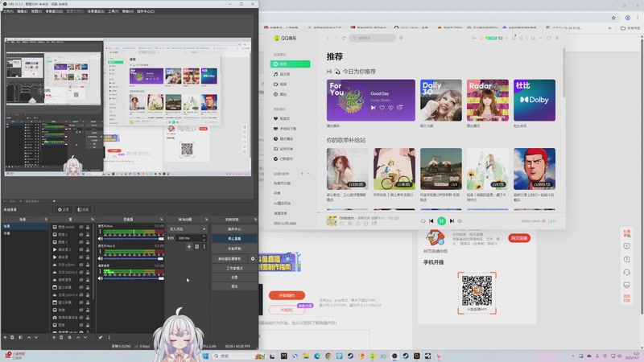The height and width of the screenshot is (362, 644).
Task: Mute the 桌面音频 mixer channel
Action: [x=100, y=278]
